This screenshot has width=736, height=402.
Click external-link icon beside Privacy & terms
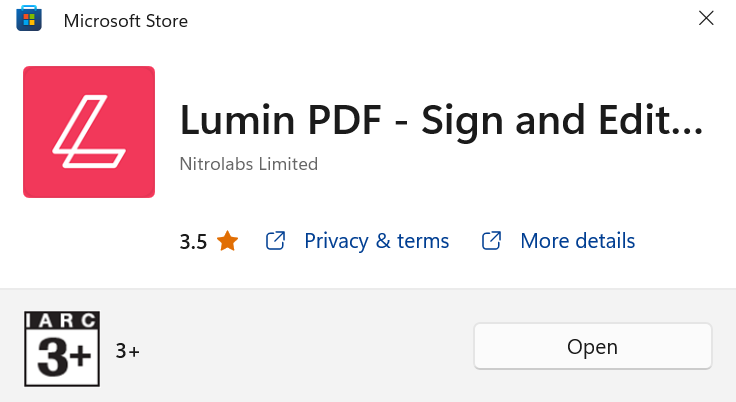276,241
